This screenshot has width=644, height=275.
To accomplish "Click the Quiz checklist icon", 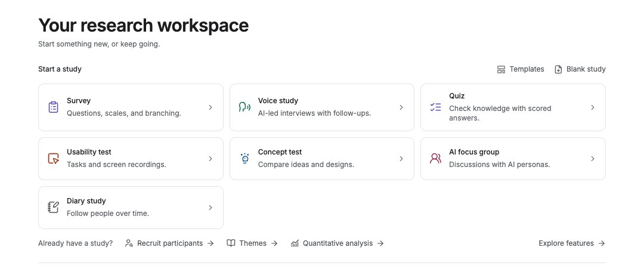I will (x=435, y=107).
